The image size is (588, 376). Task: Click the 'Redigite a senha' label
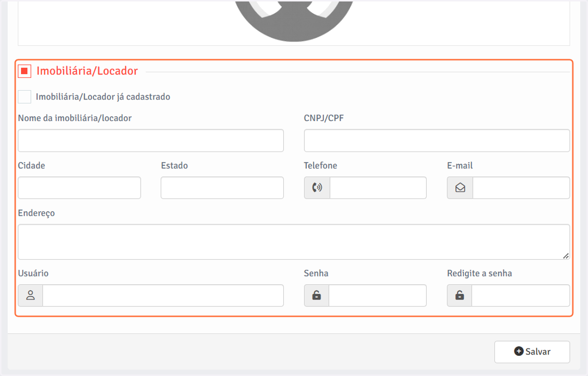480,274
